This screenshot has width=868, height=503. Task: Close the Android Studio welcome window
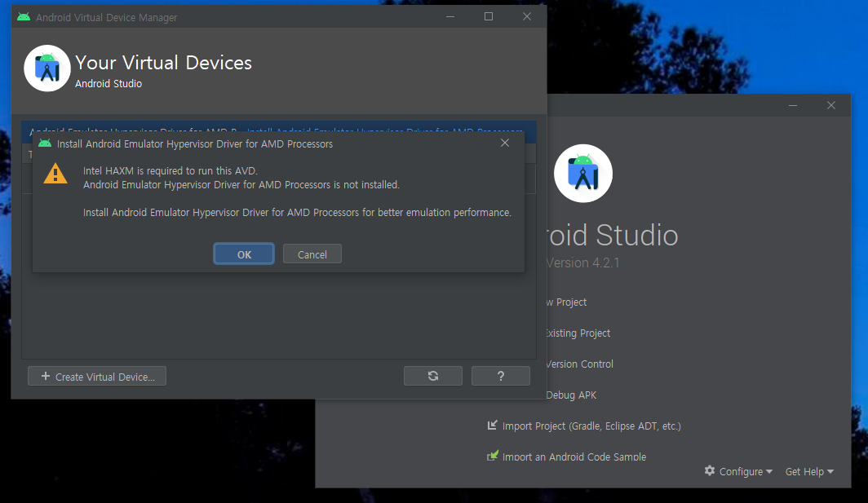pos(831,105)
